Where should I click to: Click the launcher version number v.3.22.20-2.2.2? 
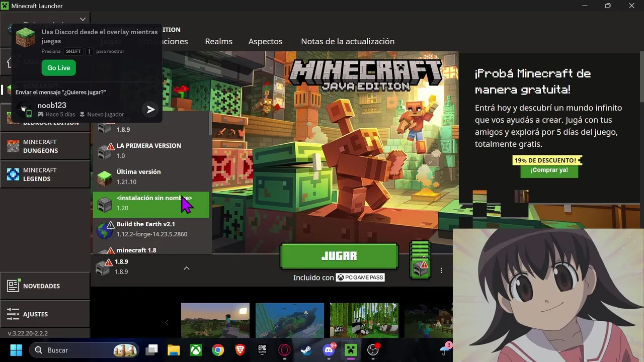(28, 333)
